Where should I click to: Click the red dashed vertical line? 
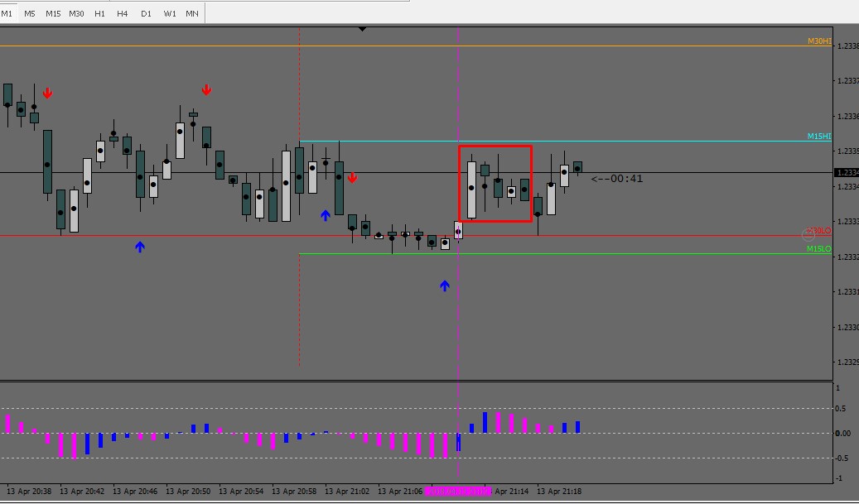[299, 197]
